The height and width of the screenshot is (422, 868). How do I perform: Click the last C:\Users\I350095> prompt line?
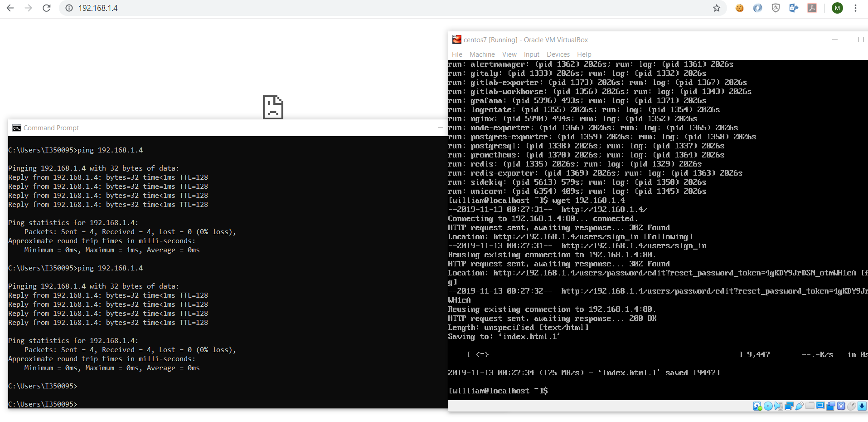click(x=43, y=404)
